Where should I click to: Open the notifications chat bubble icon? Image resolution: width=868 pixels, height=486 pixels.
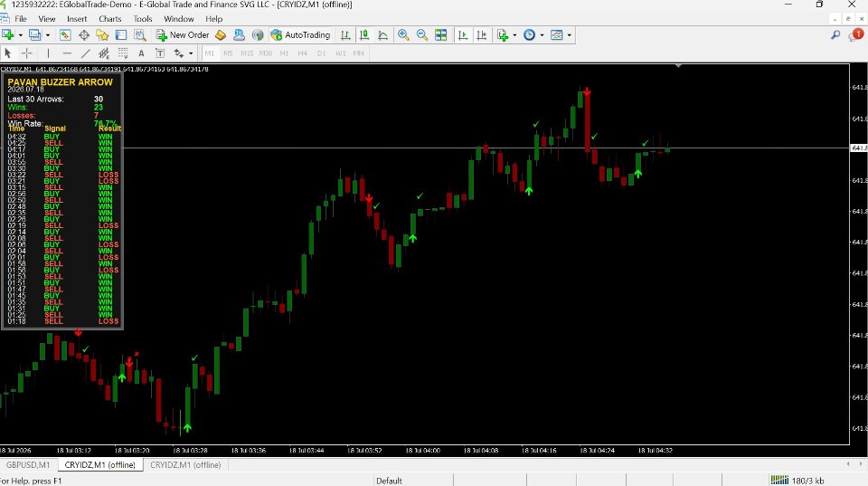coord(856,35)
